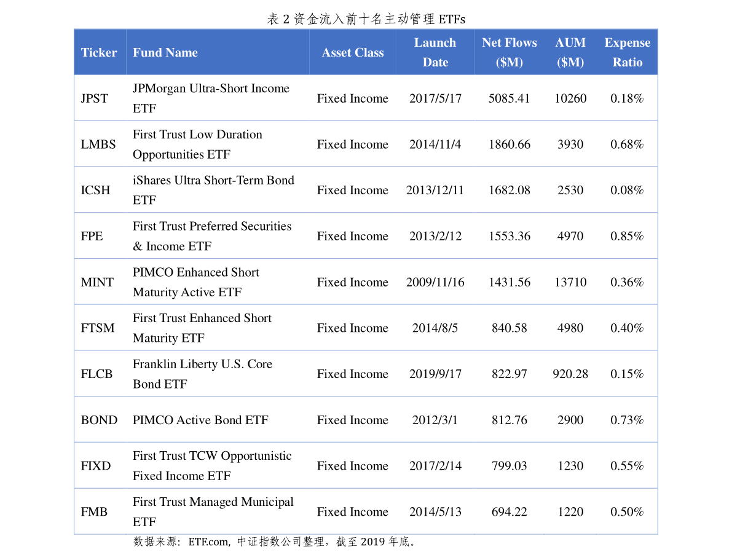Click net flows value 1553.36
This screenshot has width=732, height=560.
[x=510, y=236]
